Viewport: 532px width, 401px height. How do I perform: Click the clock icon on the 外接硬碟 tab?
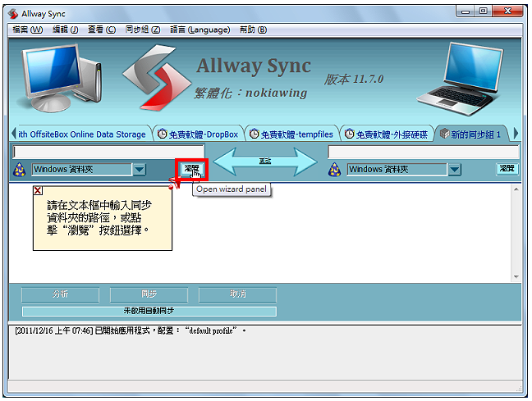pos(350,134)
